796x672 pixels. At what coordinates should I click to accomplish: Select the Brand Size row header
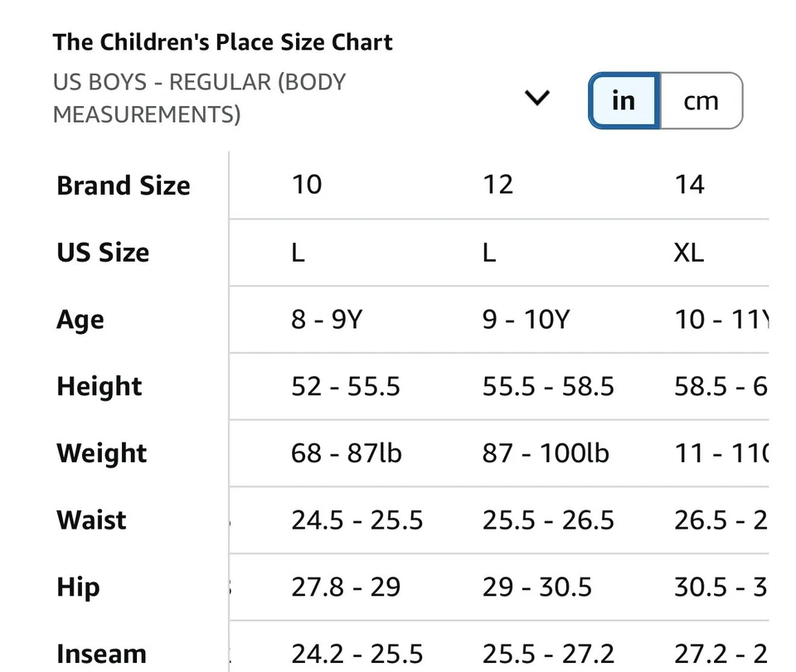pos(123,186)
